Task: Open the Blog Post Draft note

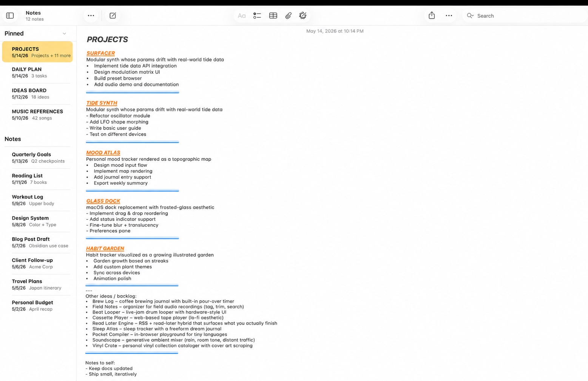Action: tap(37, 242)
